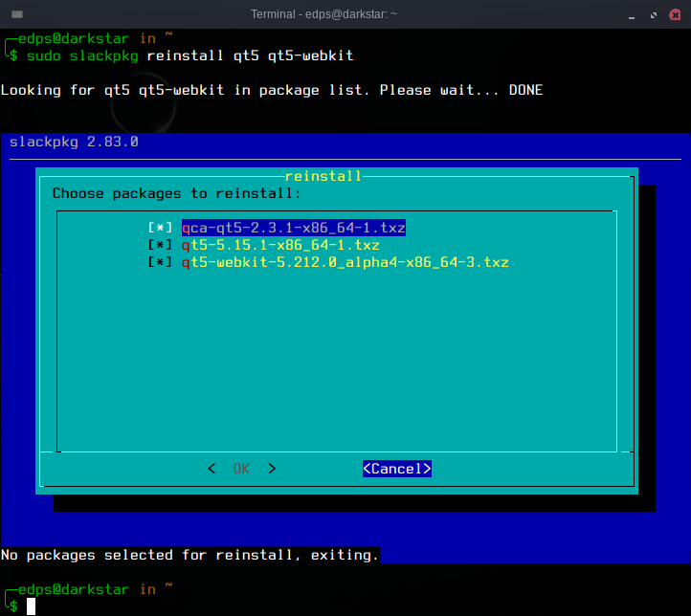The width and height of the screenshot is (691, 616).
Task: Click the 'slackpkg 2.83.0' header text
Action: (x=74, y=142)
